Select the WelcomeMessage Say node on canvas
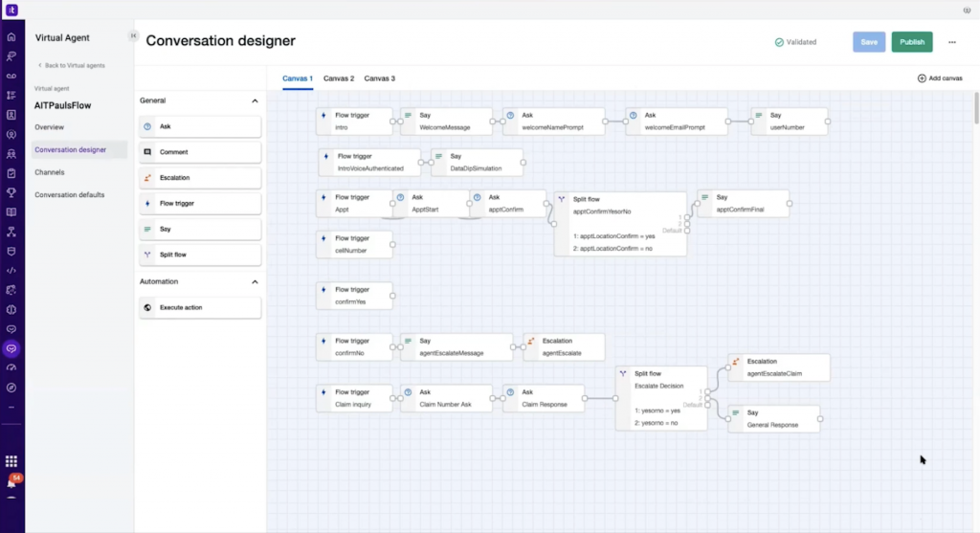Image resolution: width=980 pixels, height=533 pixels. pos(445,122)
